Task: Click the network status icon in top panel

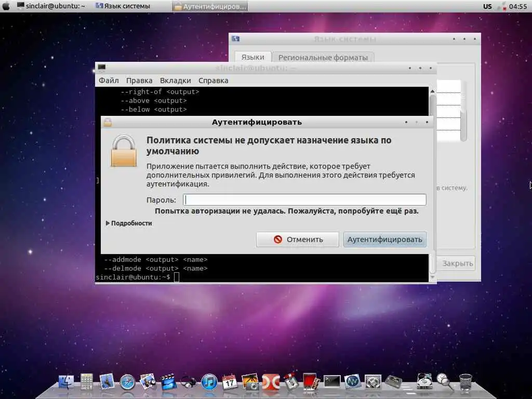Action: (x=502, y=6)
